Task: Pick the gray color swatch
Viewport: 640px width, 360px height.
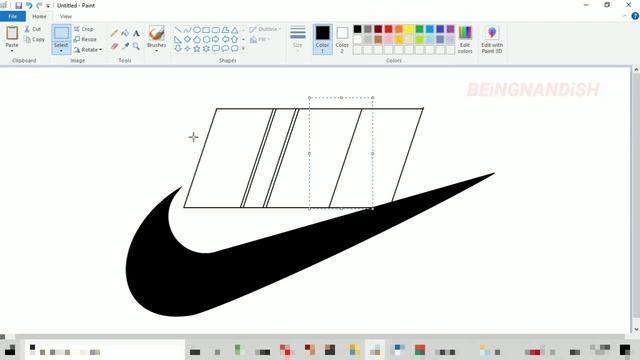Action: click(x=368, y=29)
